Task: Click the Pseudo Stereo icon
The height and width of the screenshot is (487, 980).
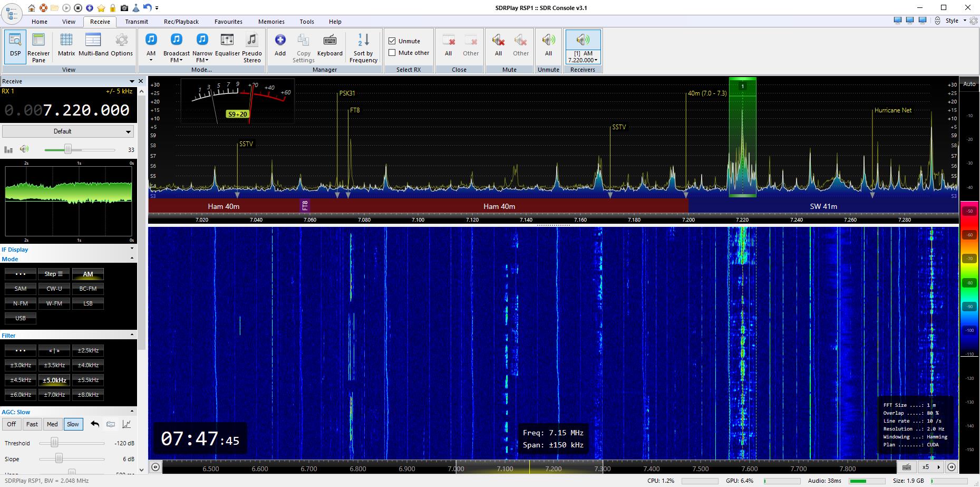Action: (251, 45)
